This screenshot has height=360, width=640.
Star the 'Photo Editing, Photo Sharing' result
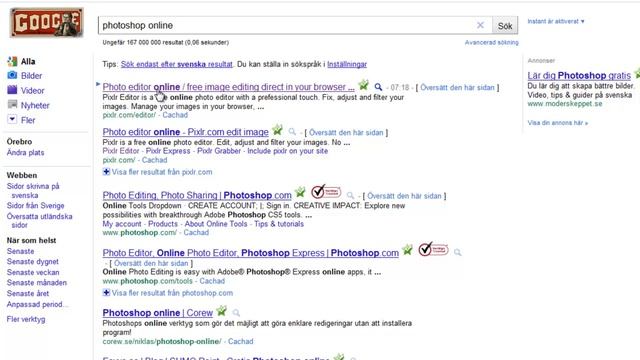pyautogui.click(x=300, y=192)
